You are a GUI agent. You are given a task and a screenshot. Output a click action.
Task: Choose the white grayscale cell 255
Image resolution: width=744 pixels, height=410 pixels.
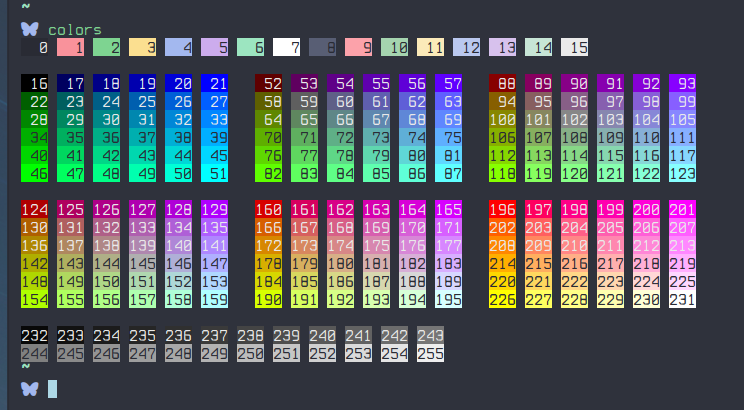(x=431, y=353)
